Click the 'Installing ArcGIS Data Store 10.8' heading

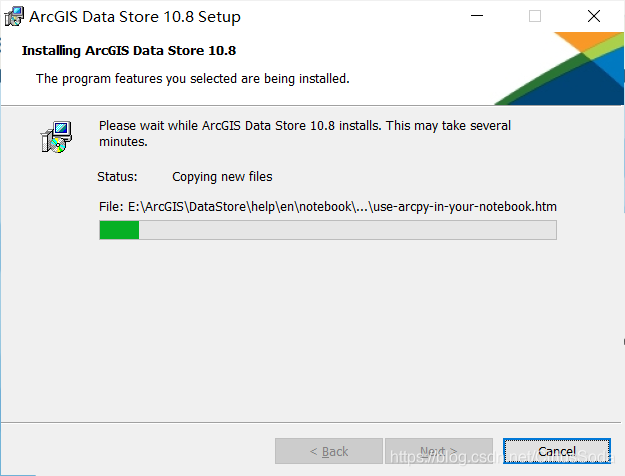click(129, 51)
